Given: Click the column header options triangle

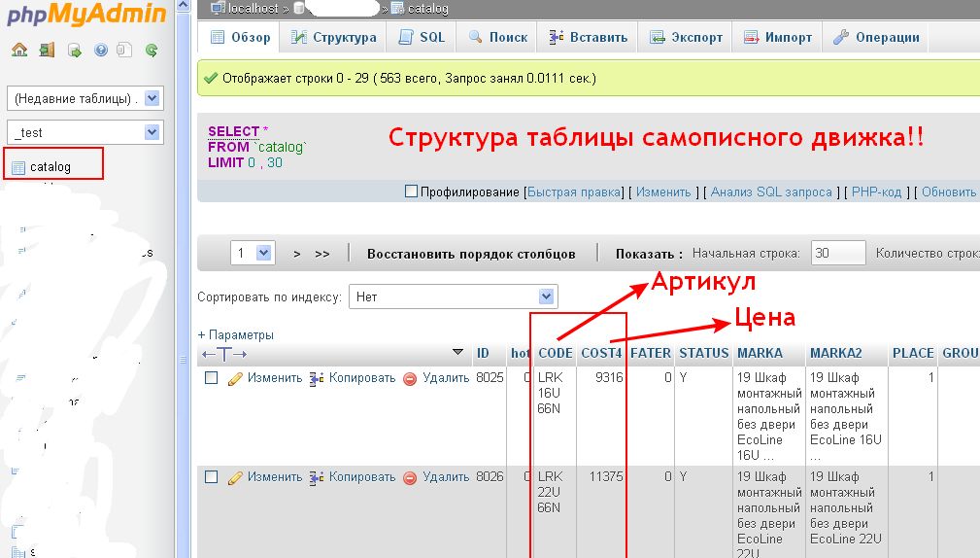Looking at the screenshot, I should pyautogui.click(x=458, y=352).
